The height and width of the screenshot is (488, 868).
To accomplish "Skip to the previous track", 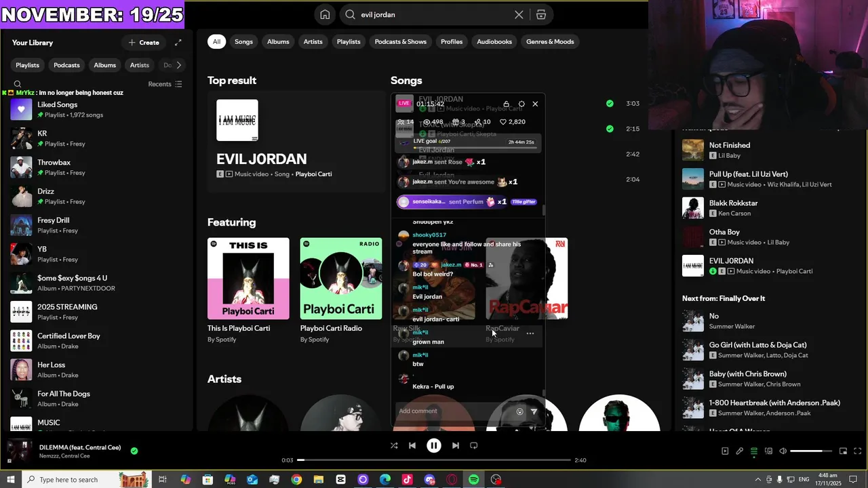I will click(412, 445).
